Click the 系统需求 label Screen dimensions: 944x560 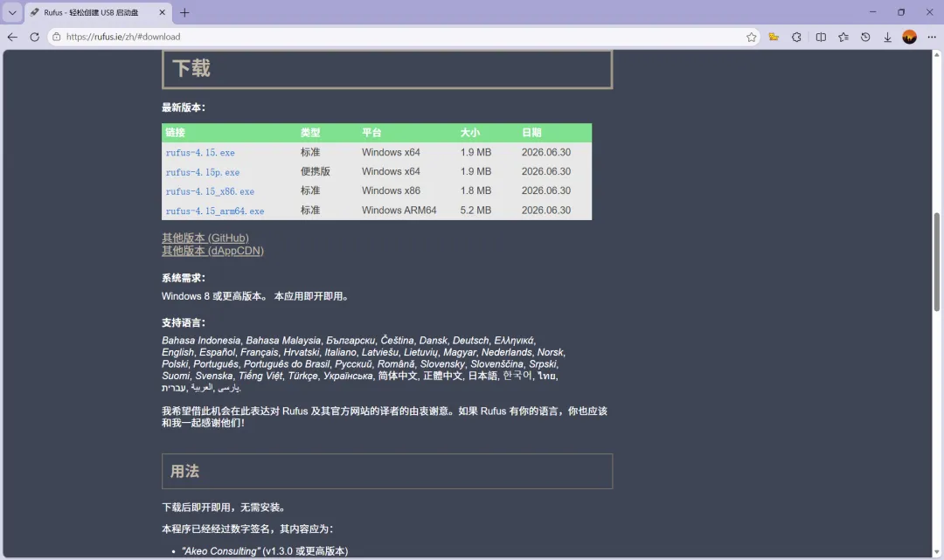(183, 278)
